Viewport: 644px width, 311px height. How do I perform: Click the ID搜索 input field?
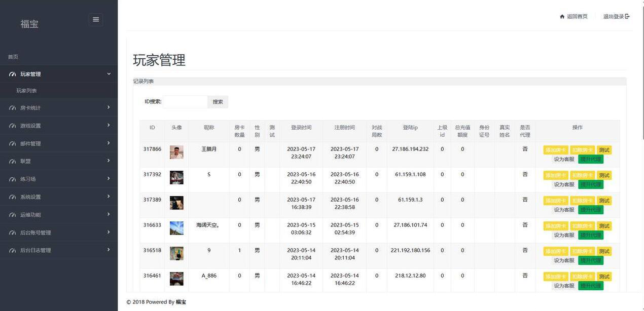pyautogui.click(x=185, y=102)
